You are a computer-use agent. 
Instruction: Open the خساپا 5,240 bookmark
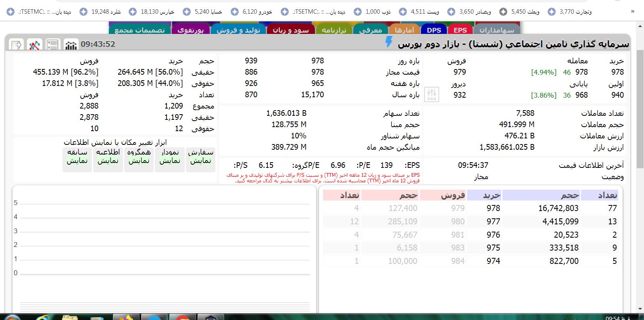coord(202,12)
